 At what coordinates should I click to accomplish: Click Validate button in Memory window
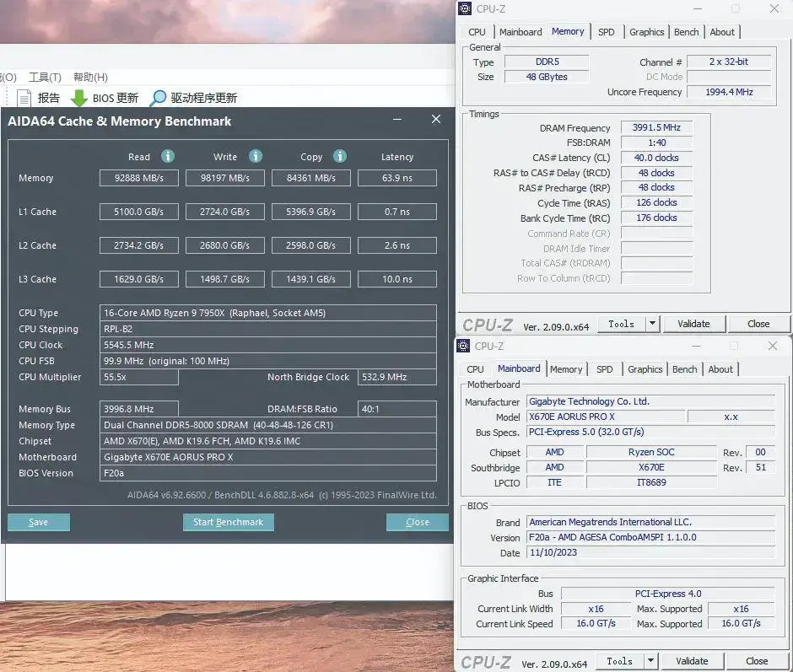pyautogui.click(x=693, y=324)
